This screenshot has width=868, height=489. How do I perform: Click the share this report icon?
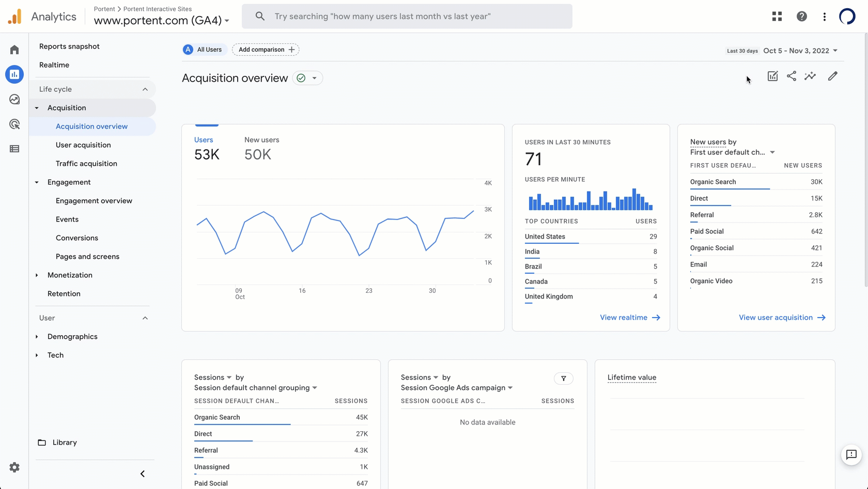792,76
